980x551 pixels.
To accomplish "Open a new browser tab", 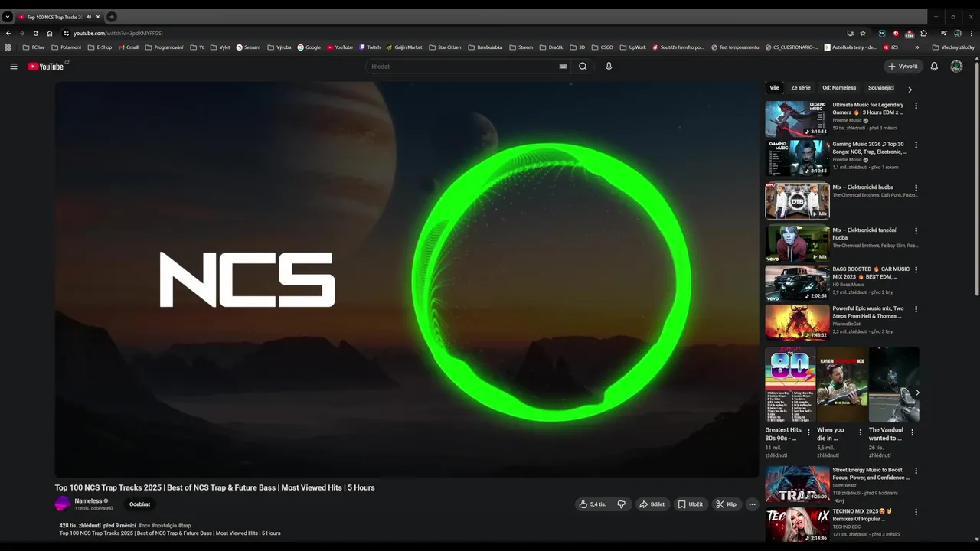I will point(112,17).
